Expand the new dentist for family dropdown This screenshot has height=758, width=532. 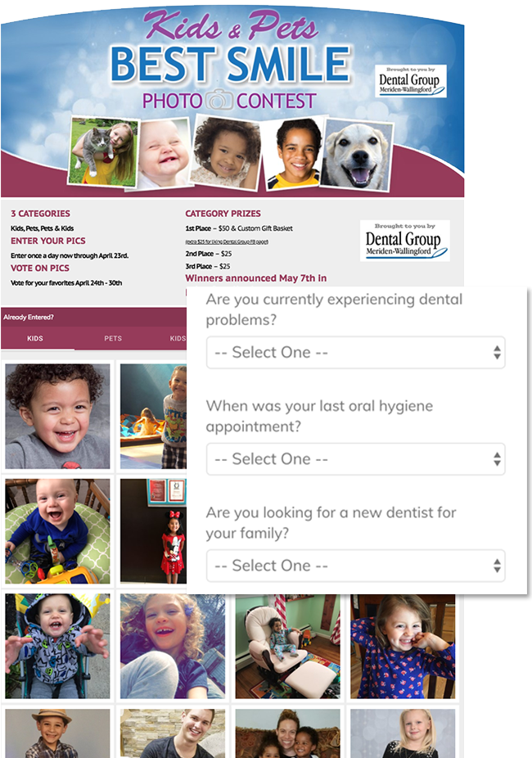click(356, 566)
